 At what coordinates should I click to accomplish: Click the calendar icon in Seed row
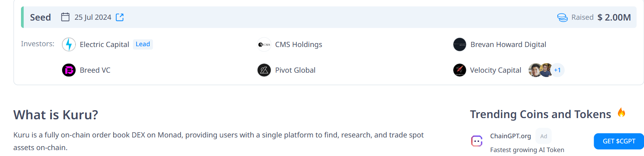[x=65, y=17]
